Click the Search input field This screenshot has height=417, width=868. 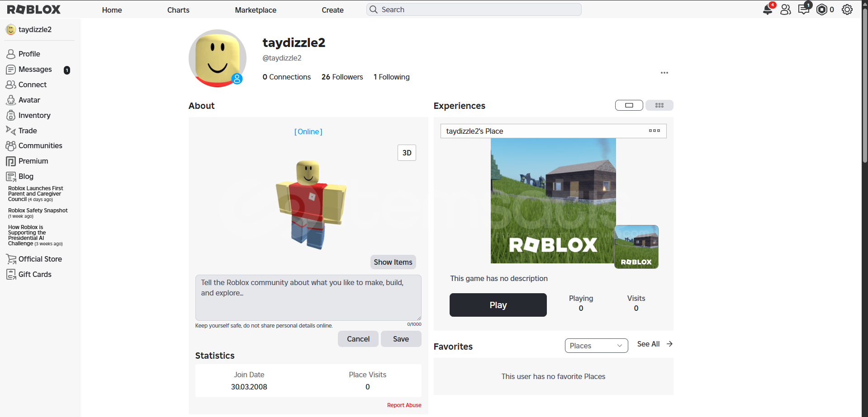tap(474, 9)
